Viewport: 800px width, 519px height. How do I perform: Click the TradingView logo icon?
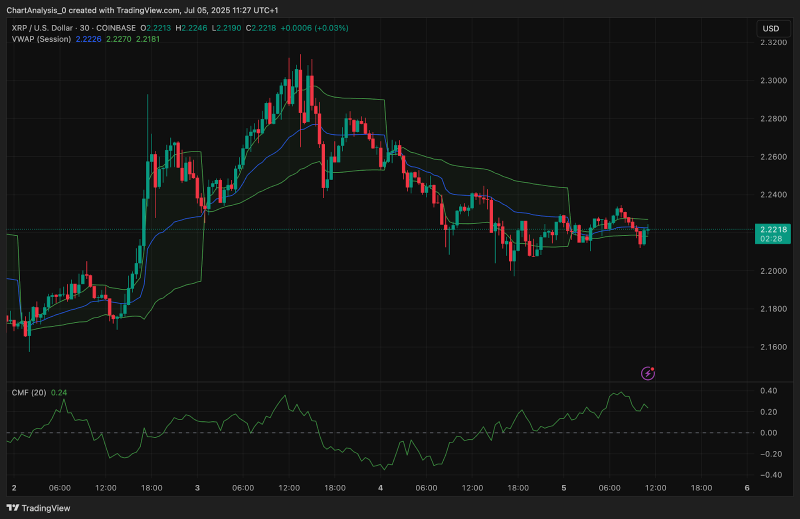[13, 508]
